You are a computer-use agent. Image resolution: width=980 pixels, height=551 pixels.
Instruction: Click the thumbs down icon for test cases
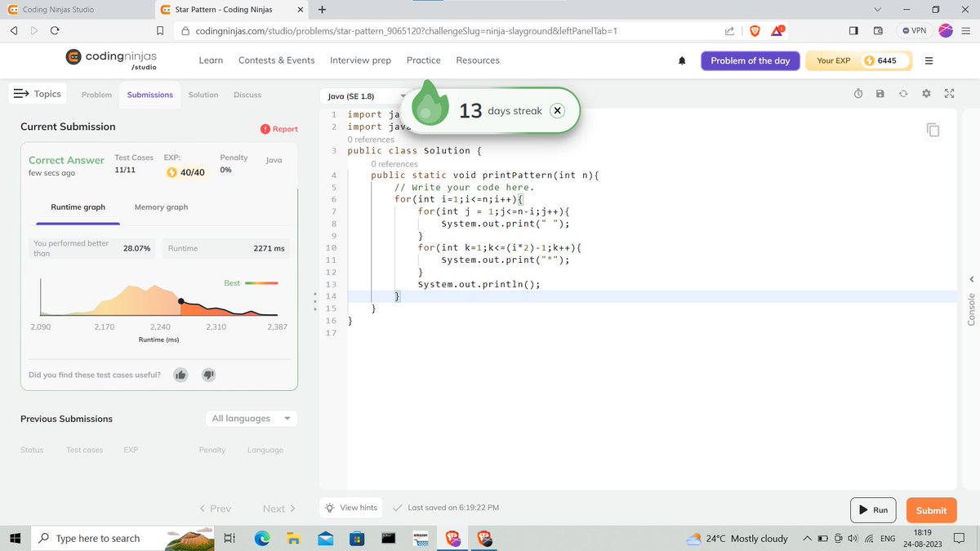[208, 375]
